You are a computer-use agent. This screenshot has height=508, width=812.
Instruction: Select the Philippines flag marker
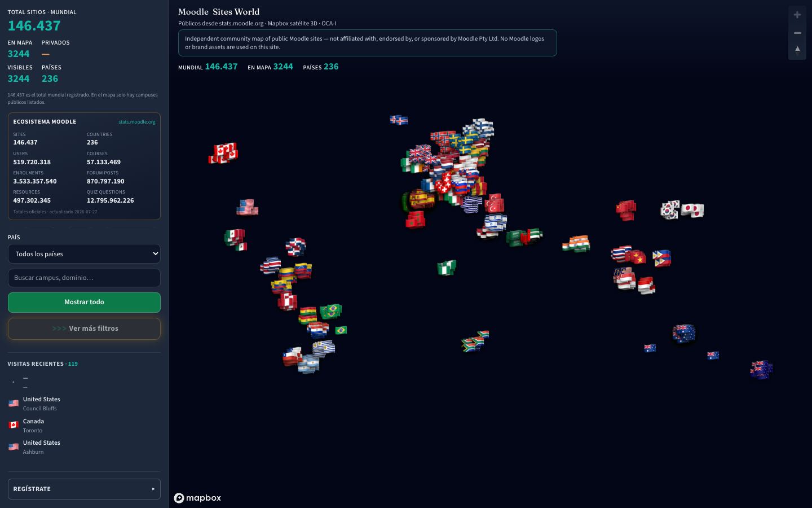click(661, 258)
